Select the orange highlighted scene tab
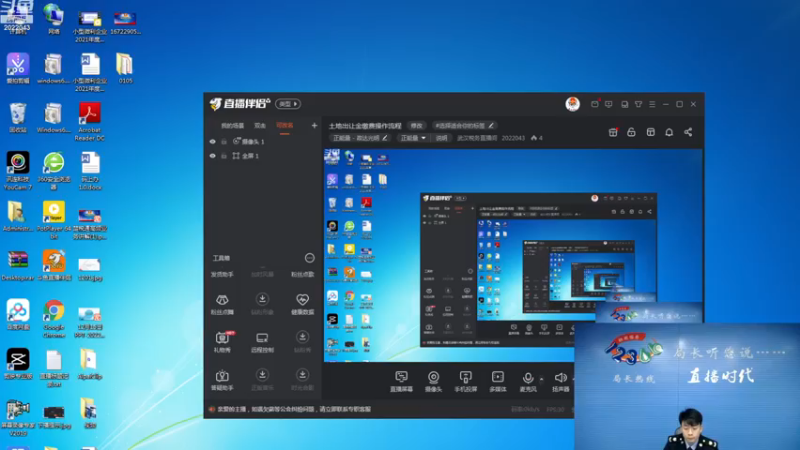This screenshot has height=450, width=800. pyautogui.click(x=285, y=126)
